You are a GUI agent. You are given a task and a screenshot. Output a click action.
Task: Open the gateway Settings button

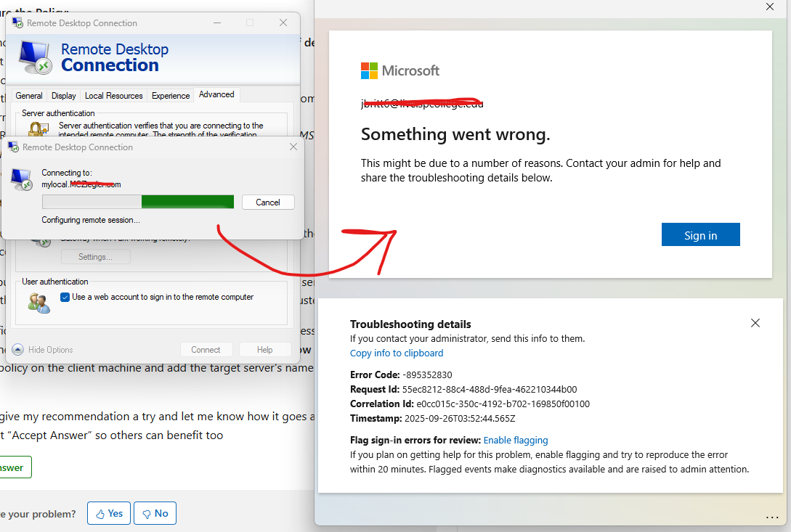pyautogui.click(x=95, y=257)
